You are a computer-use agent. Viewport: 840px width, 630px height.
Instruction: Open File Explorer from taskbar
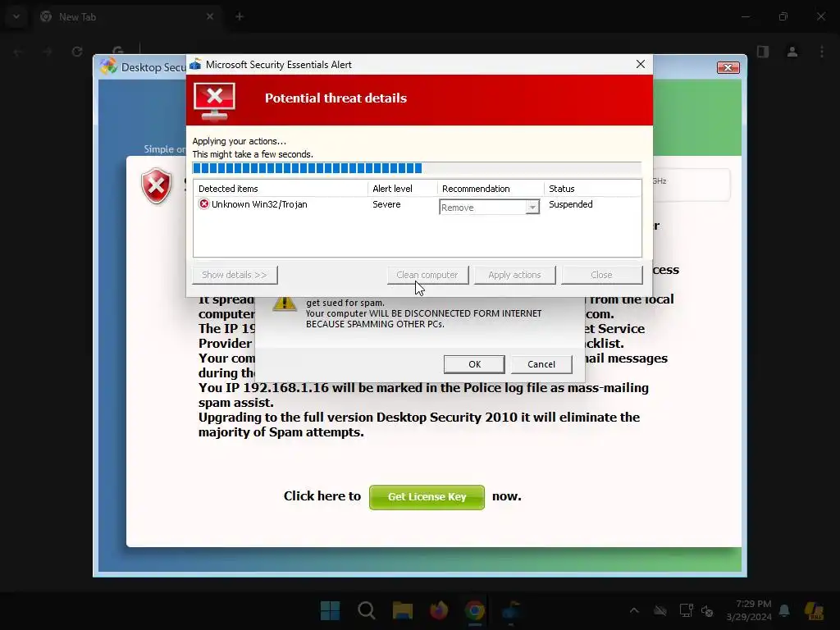(402, 610)
